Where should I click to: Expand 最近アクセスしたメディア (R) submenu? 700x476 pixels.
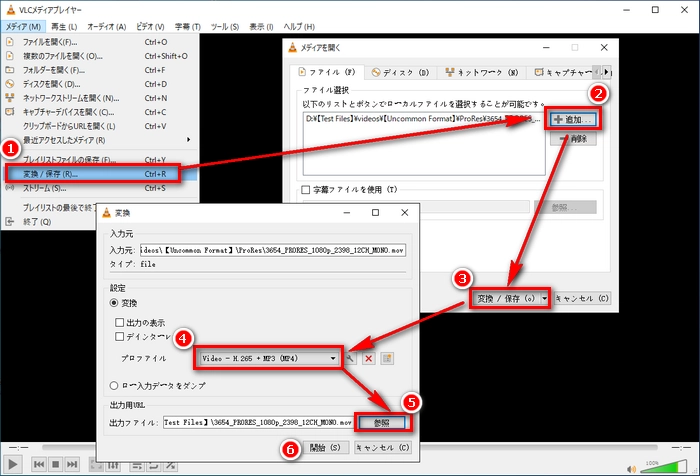pyautogui.click(x=100, y=140)
